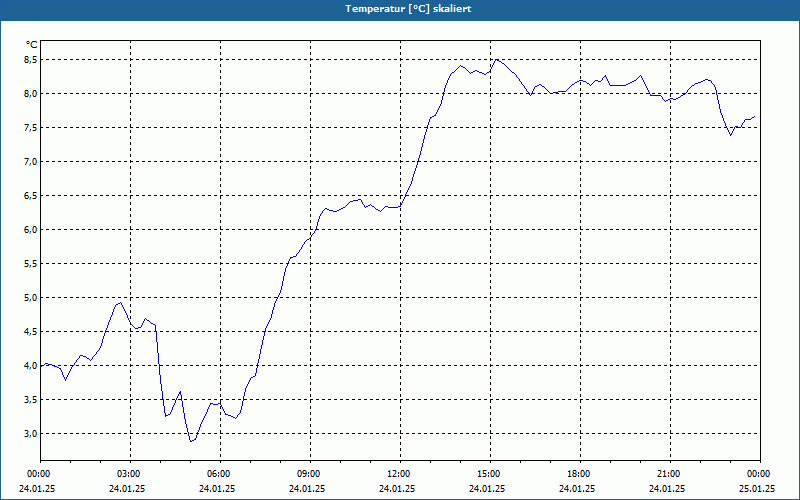Click the 6,0 y-axis label
Image resolution: width=800 pixels, height=500 pixels.
[x=31, y=230]
